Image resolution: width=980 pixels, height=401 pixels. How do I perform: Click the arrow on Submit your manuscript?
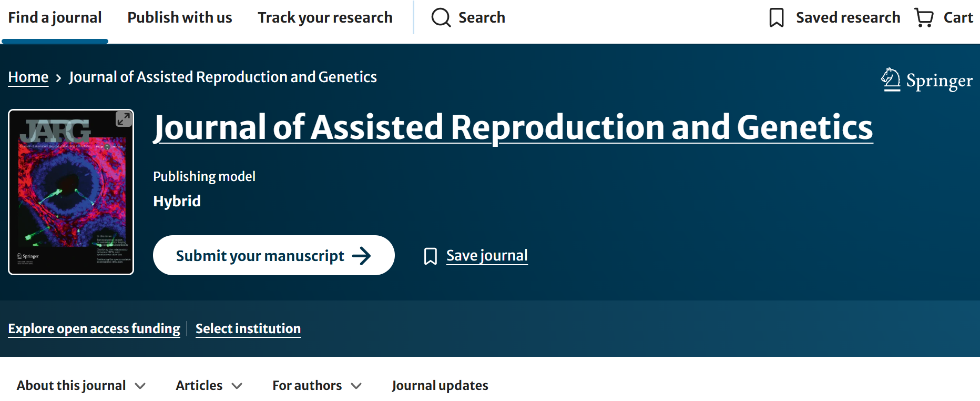click(x=362, y=256)
